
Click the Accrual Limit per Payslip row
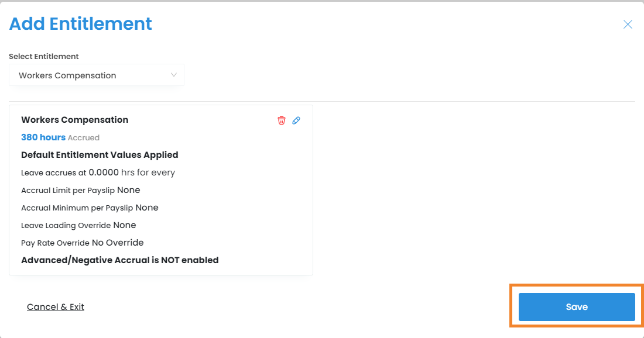(x=80, y=190)
